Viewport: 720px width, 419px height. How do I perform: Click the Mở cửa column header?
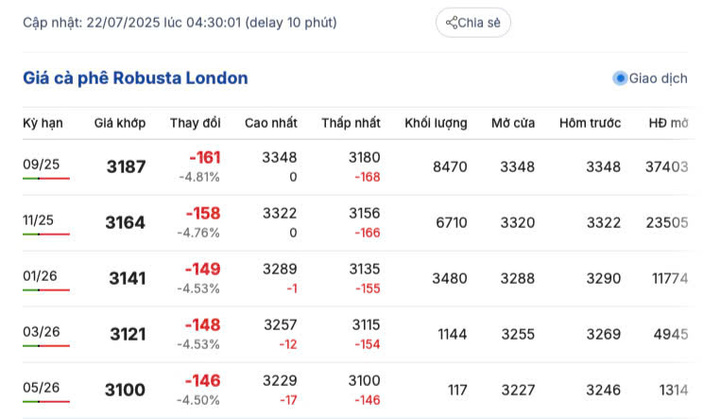click(513, 123)
